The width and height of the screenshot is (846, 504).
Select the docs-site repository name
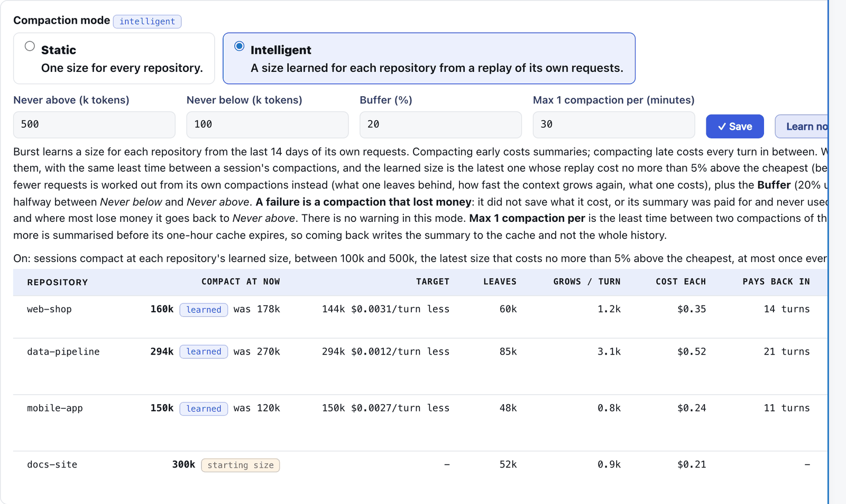(52, 464)
